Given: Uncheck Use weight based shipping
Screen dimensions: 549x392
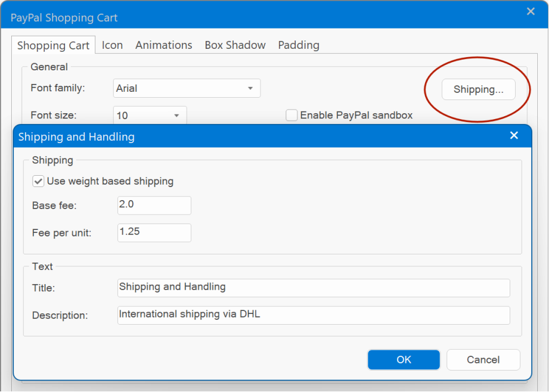Looking at the screenshot, I should tap(38, 181).
